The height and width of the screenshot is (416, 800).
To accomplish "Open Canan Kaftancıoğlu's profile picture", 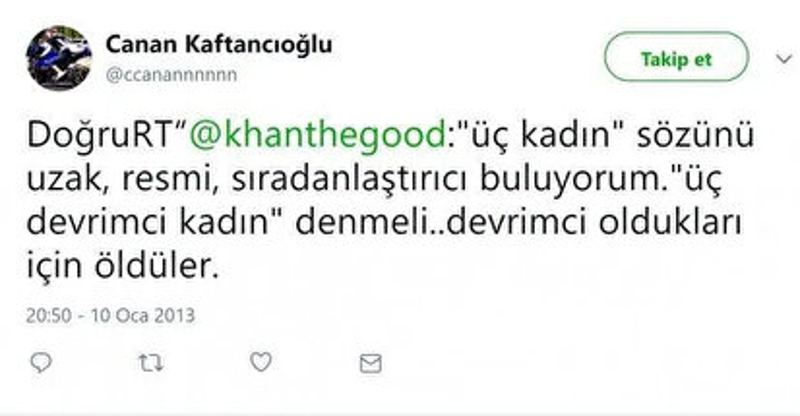I will (59, 58).
